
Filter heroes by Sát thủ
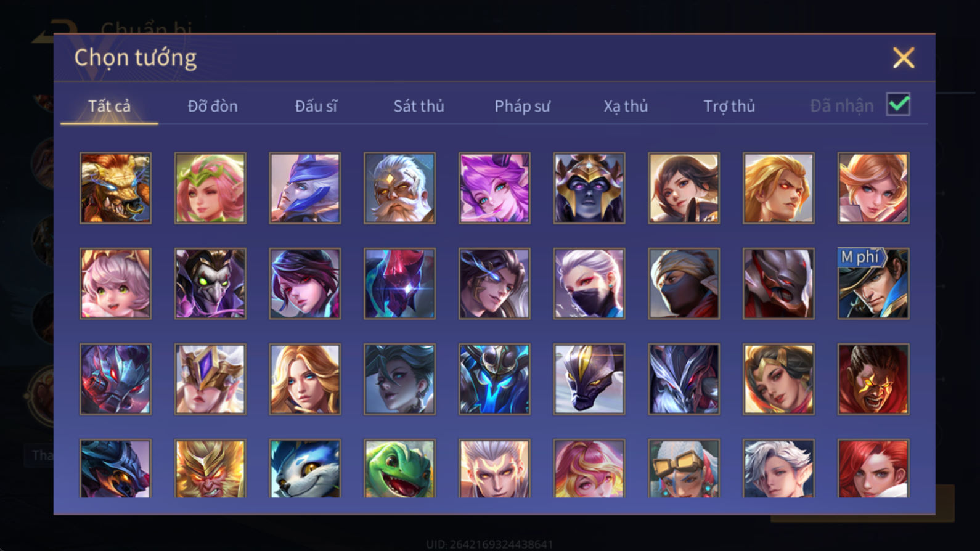pos(419,106)
